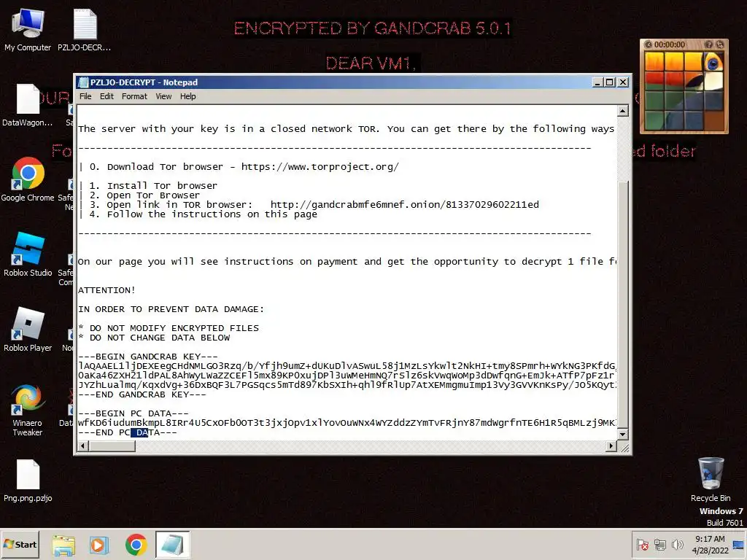Click Notepad horizontal scrollbar right arrow
This screenshot has width=747, height=560.
(x=611, y=446)
